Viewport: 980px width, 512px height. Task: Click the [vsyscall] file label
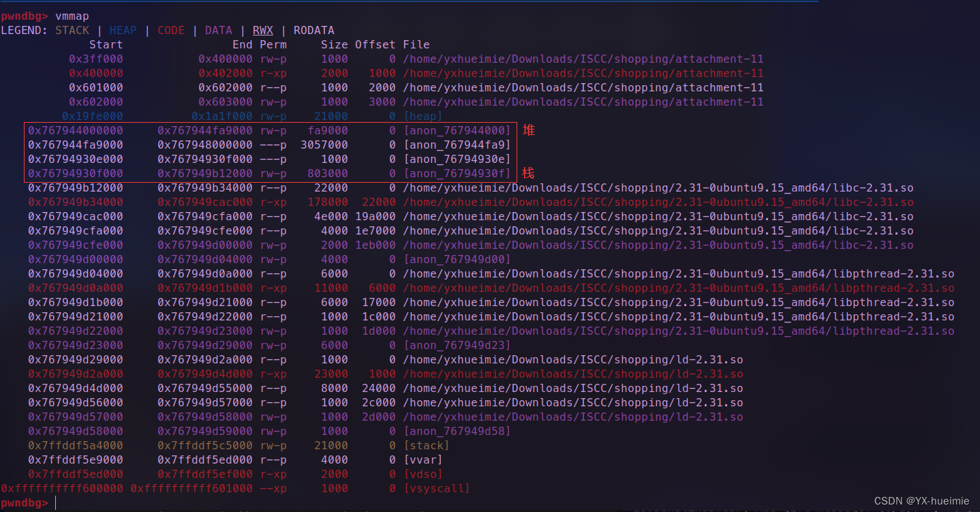click(x=437, y=488)
